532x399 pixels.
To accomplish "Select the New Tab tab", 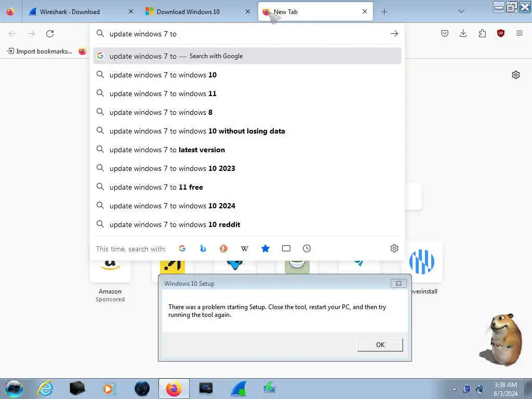I will coord(315,11).
